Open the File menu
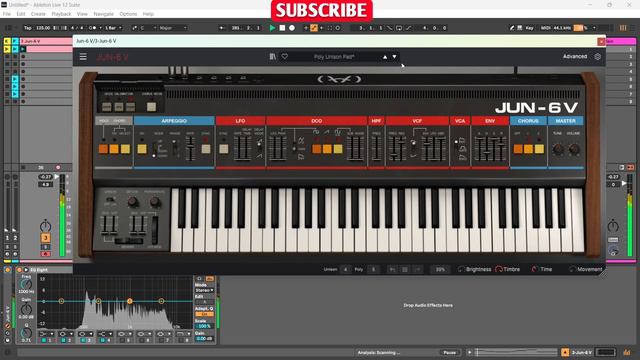The width and height of the screenshot is (640, 360). coord(7,14)
